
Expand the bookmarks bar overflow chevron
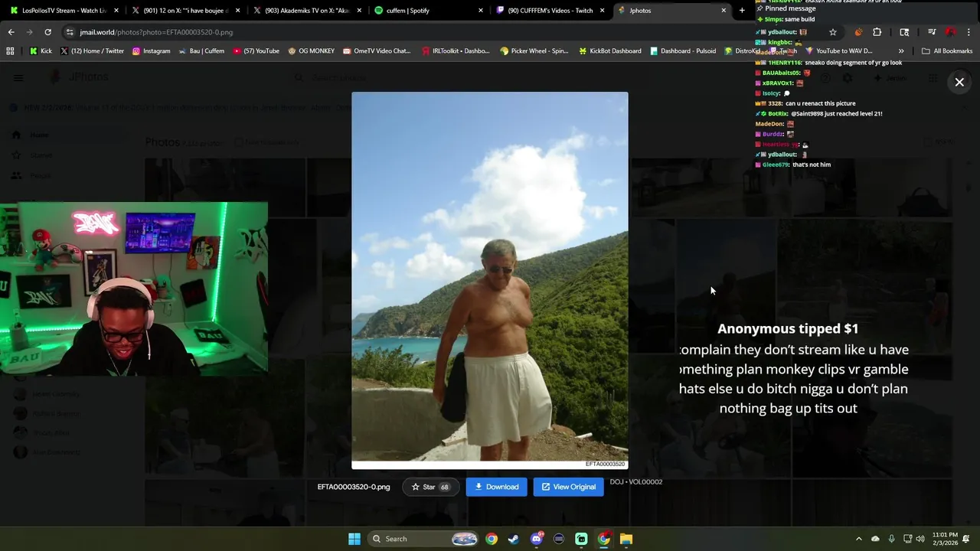(901, 51)
